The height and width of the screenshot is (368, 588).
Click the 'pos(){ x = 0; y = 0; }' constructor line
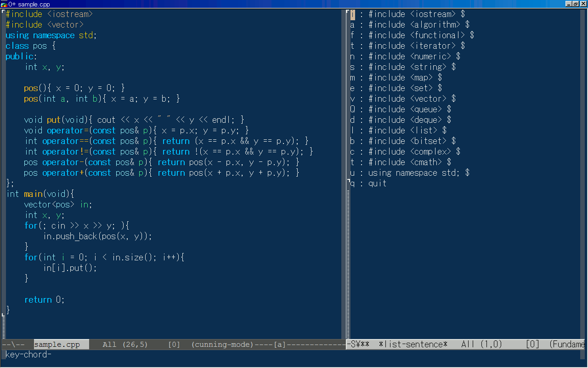point(74,88)
